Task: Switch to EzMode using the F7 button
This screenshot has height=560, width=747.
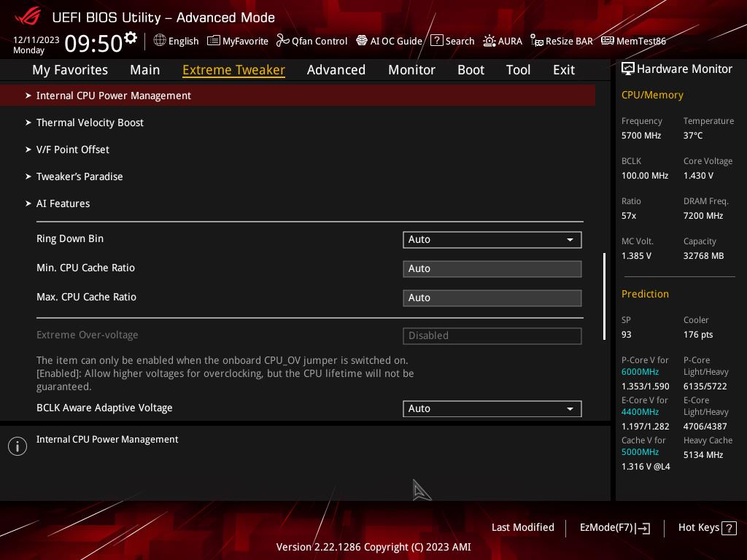Action: point(614,528)
